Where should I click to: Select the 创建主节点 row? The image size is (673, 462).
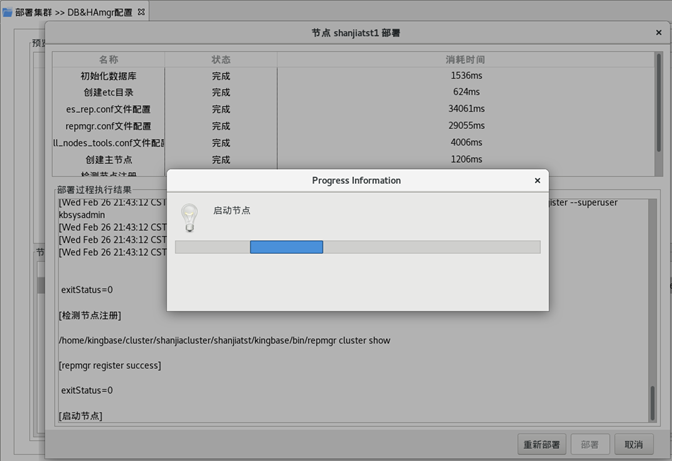click(x=108, y=160)
